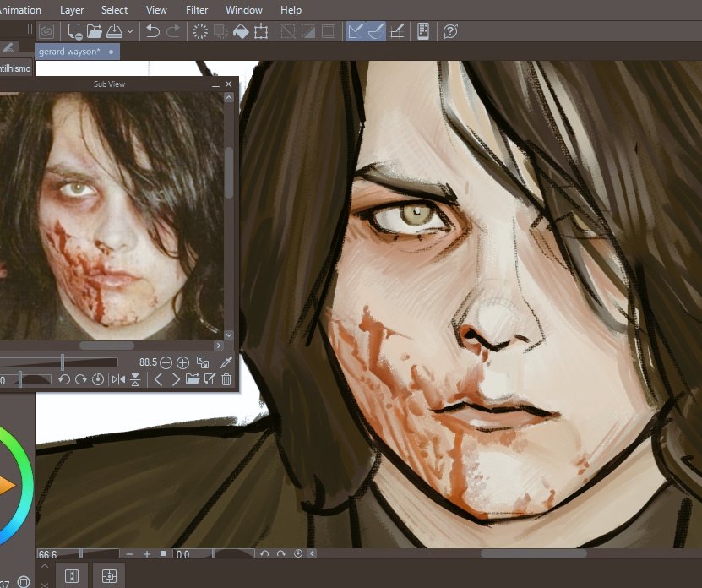The width and height of the screenshot is (702, 588).
Task: Expand the save options dropdown arrow
Action: click(x=130, y=31)
